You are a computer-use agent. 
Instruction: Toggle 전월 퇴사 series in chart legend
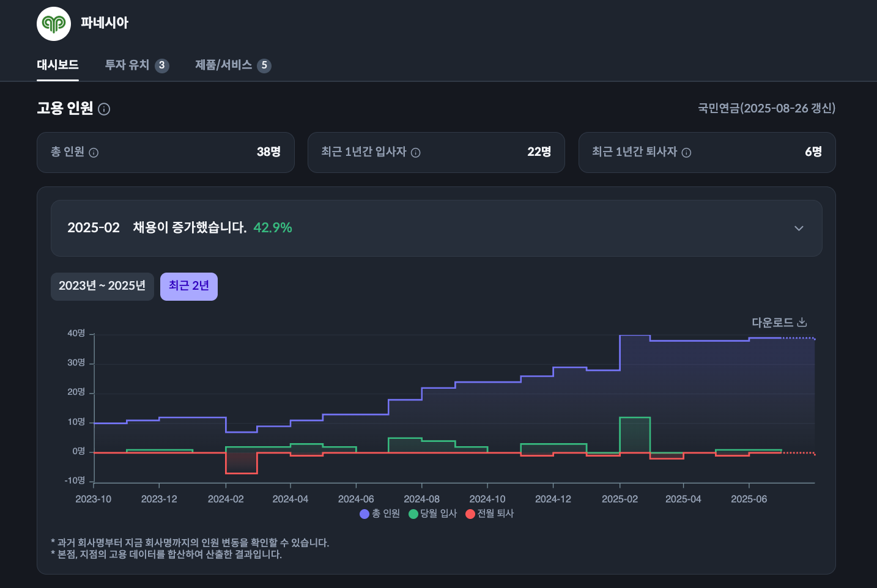point(489,514)
